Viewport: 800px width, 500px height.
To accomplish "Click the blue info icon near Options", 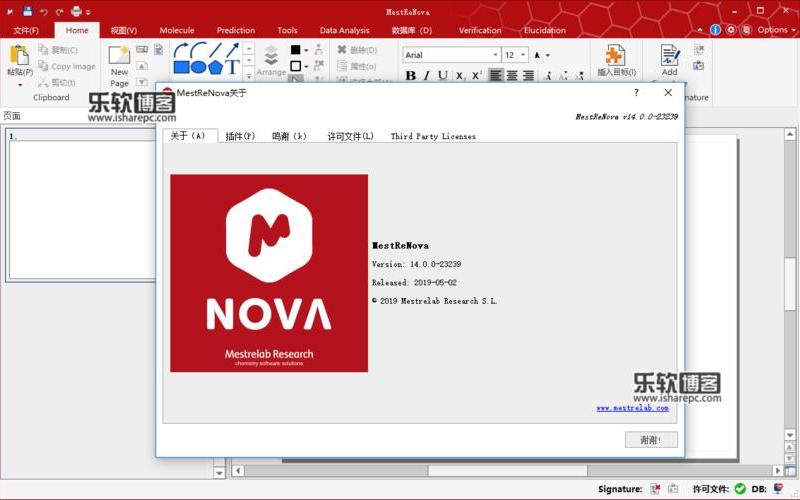I will click(715, 30).
